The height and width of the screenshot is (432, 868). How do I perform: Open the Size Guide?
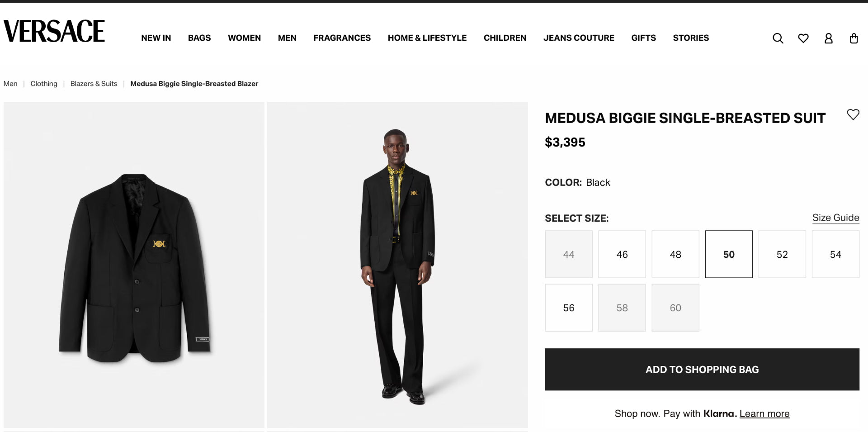pos(836,218)
